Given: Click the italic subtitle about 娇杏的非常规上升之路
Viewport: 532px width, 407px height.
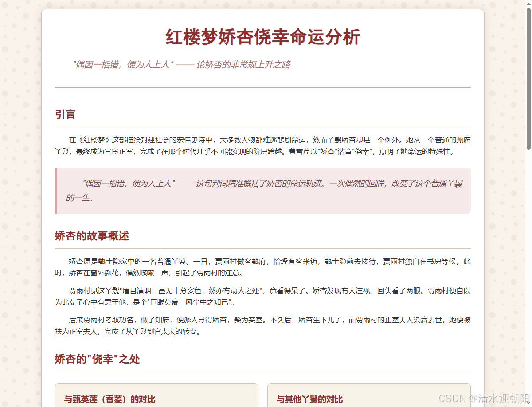Looking at the screenshot, I should [181, 65].
